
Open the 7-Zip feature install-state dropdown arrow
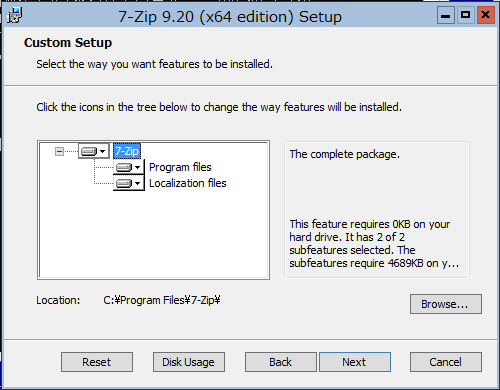point(103,152)
